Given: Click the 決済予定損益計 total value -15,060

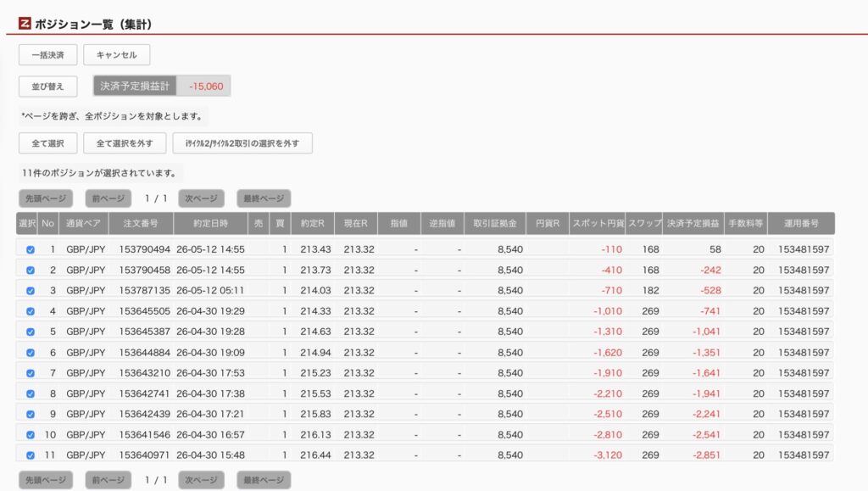Looking at the screenshot, I should pyautogui.click(x=206, y=86).
